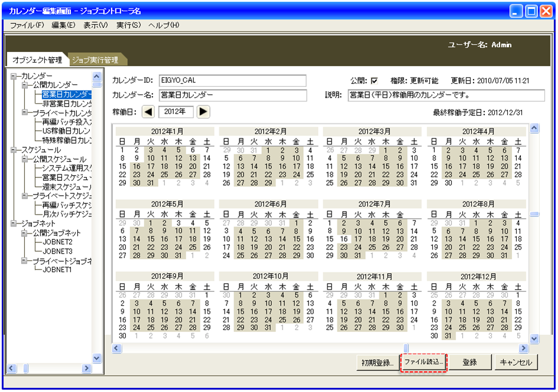558x392 pixels.
Task: Click tree panel scroll-left arrow
Action: [12, 368]
